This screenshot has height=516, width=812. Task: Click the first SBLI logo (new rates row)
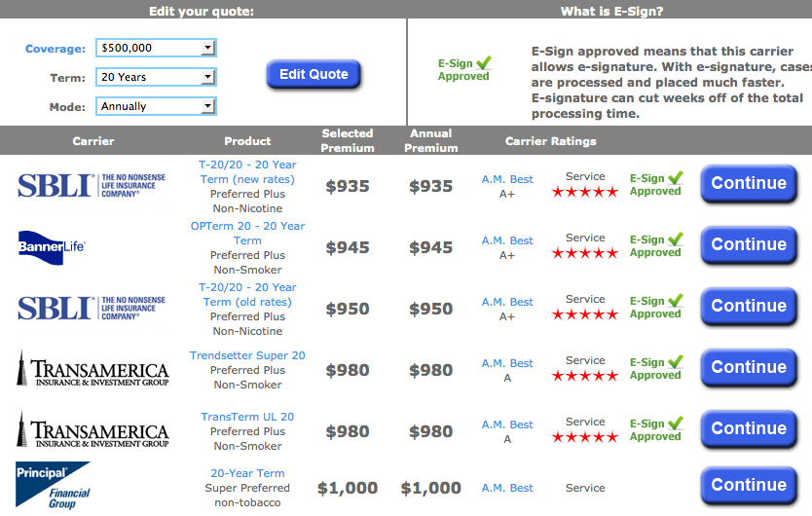(92, 184)
